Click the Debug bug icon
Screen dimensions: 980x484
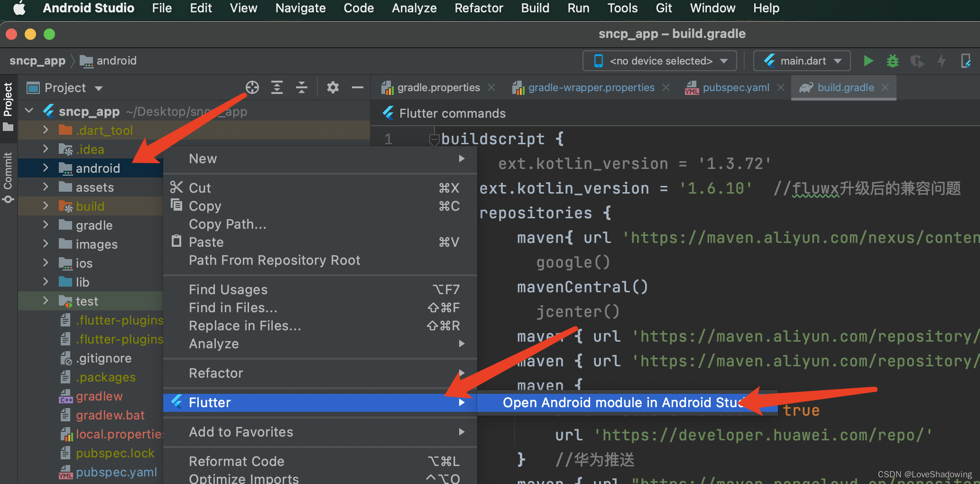(893, 61)
